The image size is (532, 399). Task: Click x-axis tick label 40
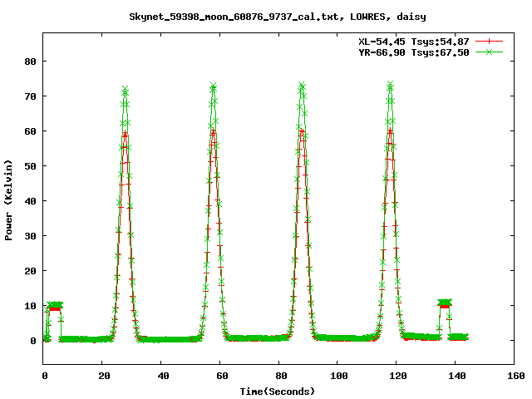tap(163, 376)
